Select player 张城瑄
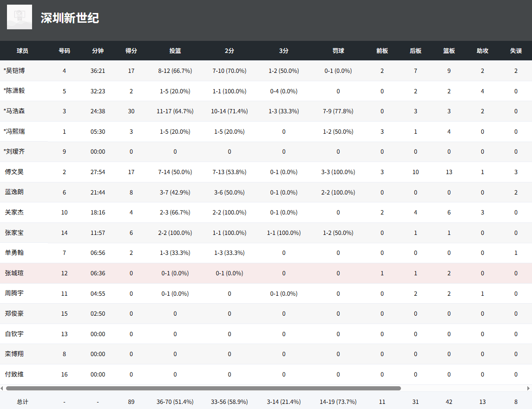Screen dimensions: 532x409 (x=14, y=273)
